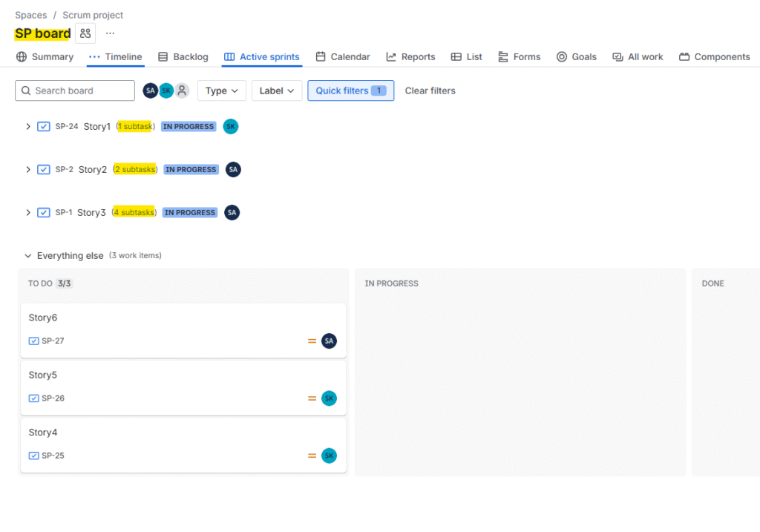Screen dimensions: 760x532
Task: Click the SA avatar filter in toolbar
Action: tap(151, 91)
